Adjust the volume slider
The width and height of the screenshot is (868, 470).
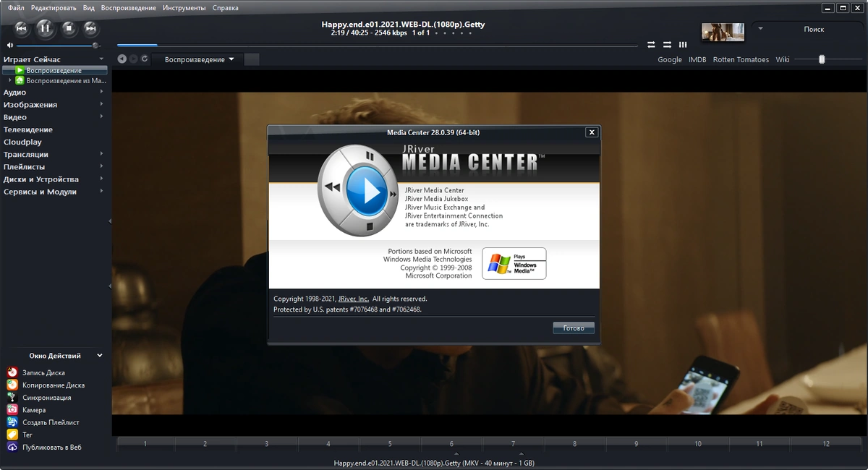(56, 46)
